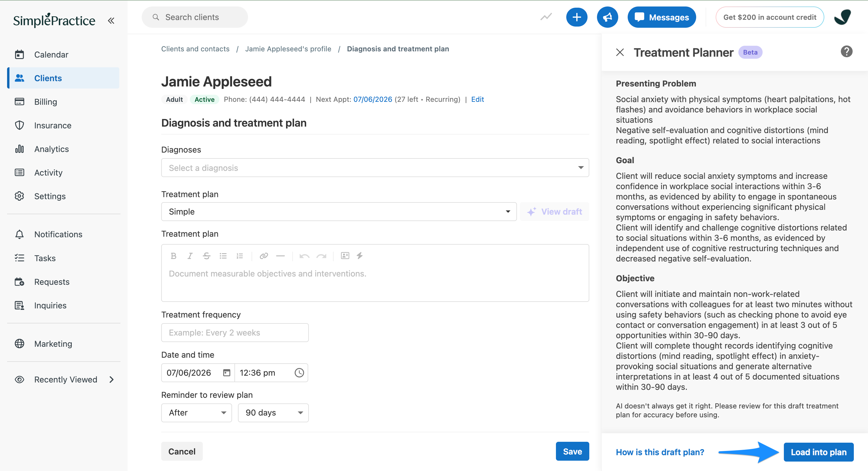Viewport: 868px width, 471px height.
Task: Go to Clients section
Action: (63, 78)
